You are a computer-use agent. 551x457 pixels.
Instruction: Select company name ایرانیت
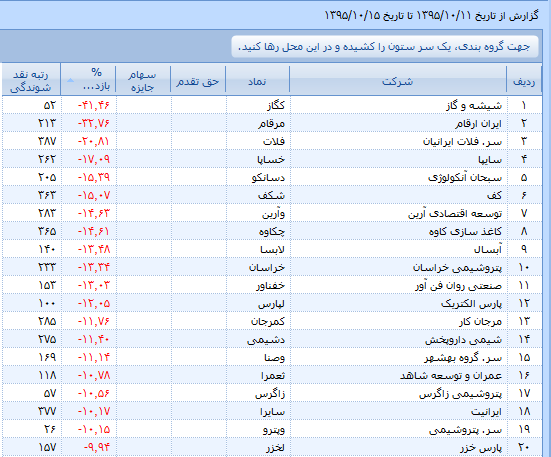pos(486,411)
